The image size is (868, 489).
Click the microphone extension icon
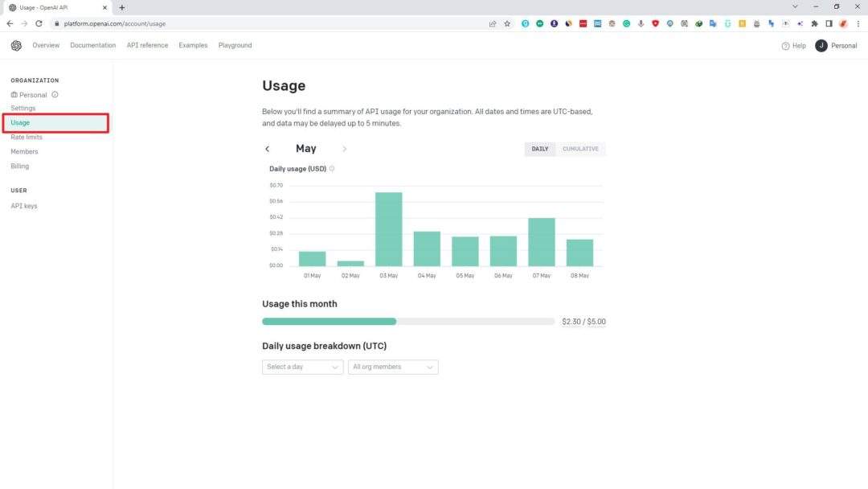[641, 24]
